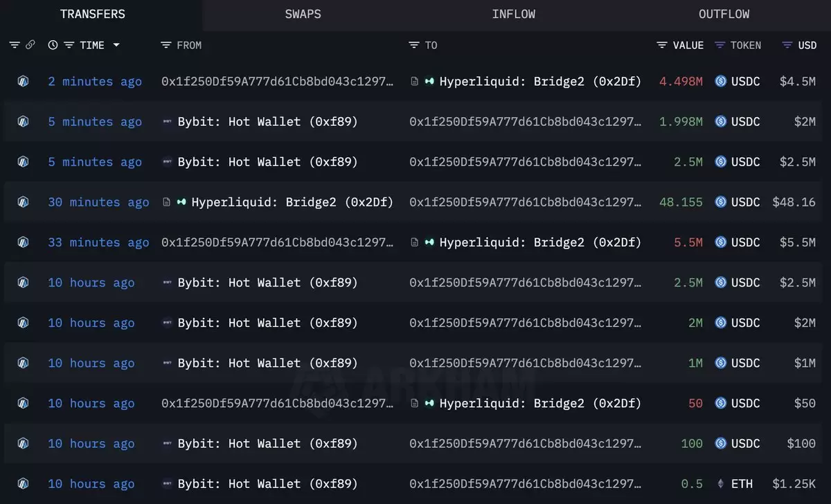Click the contract document icon in 48.155 row
The height and width of the screenshot is (504, 831).
pos(166,202)
